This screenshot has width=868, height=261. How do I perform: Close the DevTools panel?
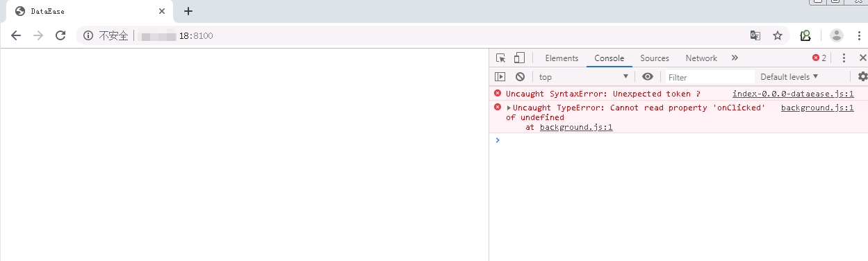tap(862, 58)
